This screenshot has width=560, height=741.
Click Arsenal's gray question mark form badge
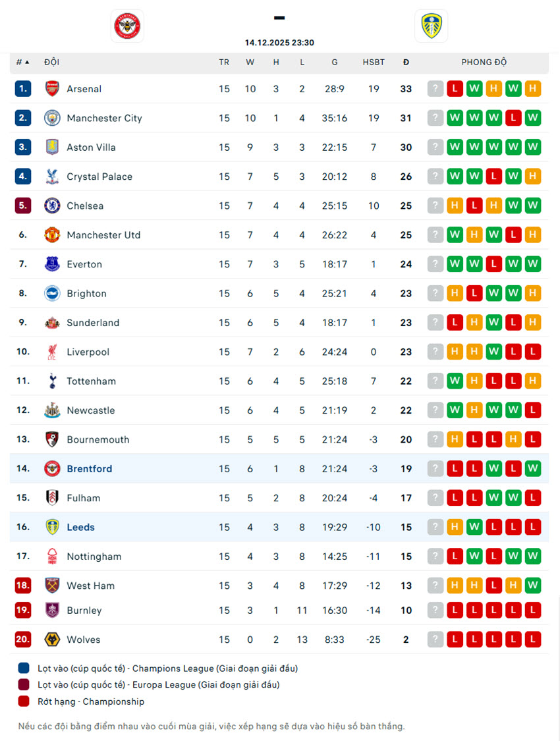coord(435,89)
